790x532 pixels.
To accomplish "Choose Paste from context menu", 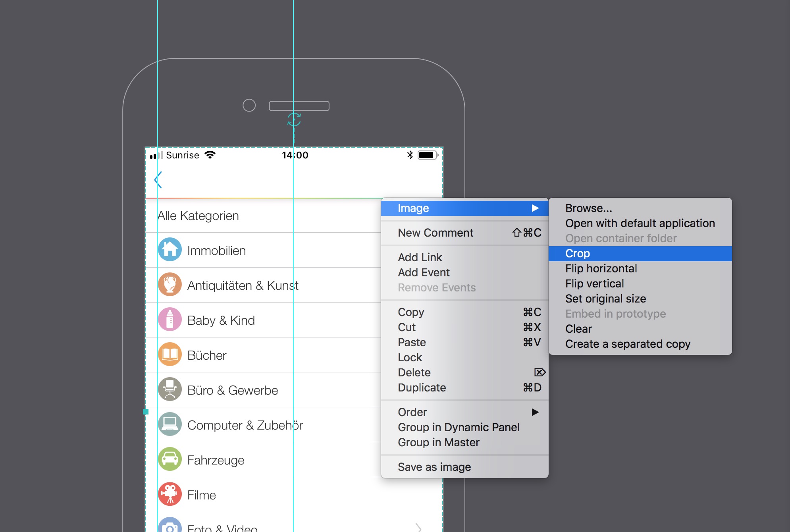I will click(464, 342).
